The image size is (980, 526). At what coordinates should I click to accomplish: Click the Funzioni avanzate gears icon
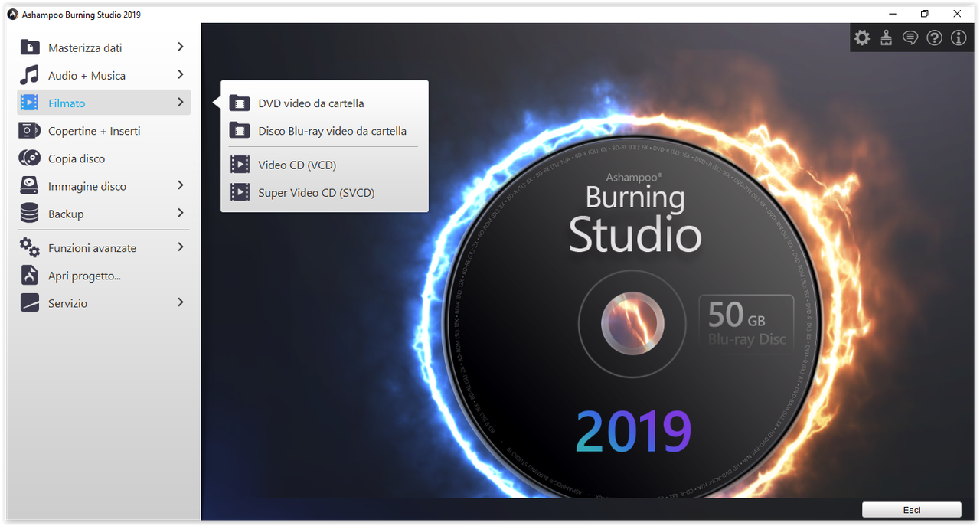coord(29,247)
